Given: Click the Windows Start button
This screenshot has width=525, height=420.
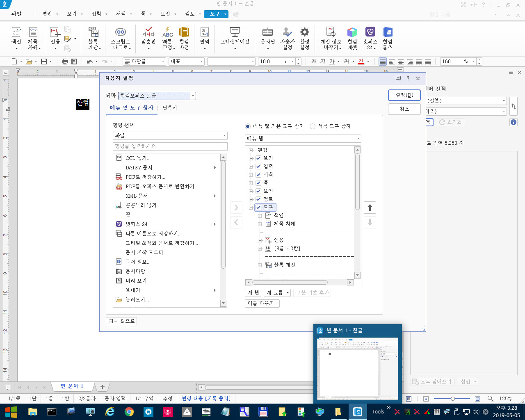Looking at the screenshot, I should tap(11, 412).
